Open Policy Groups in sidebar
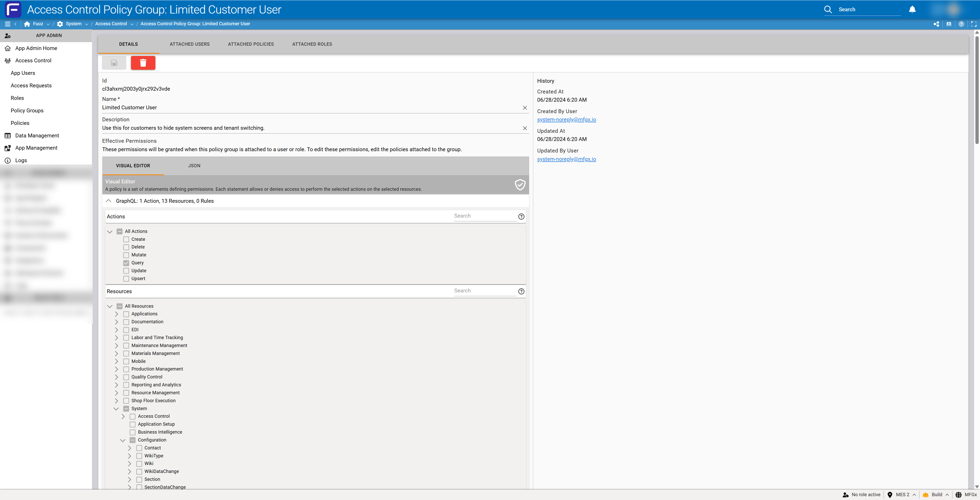 point(27,110)
